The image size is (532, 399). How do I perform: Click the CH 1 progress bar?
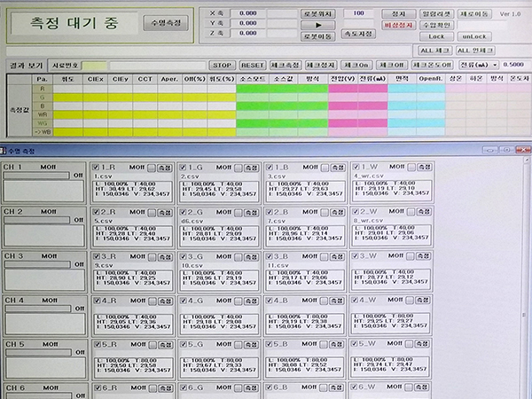tap(36, 176)
